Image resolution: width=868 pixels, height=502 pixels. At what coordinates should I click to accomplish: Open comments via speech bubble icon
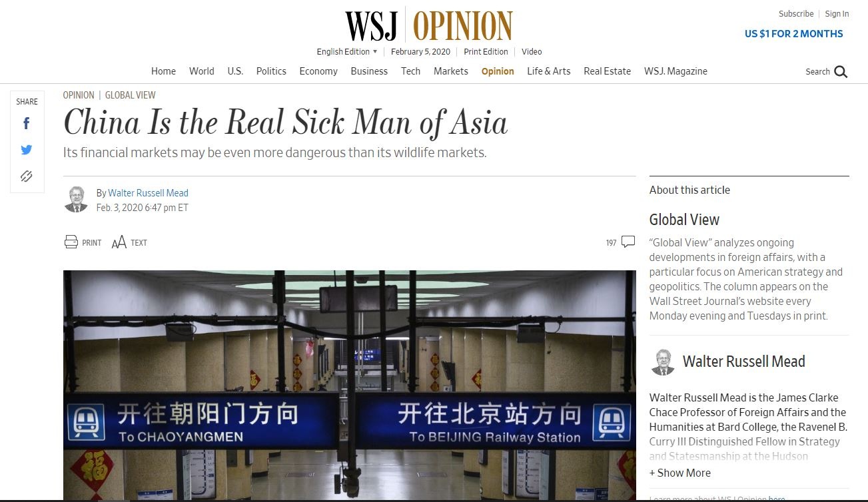(x=628, y=242)
